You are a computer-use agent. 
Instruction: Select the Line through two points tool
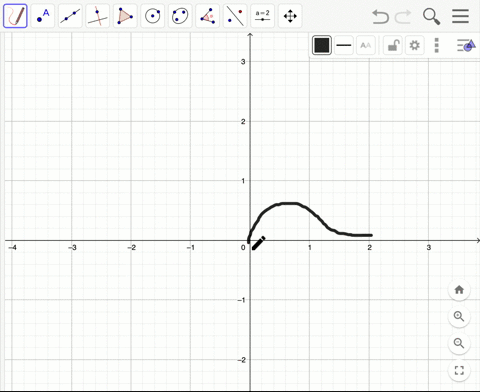pos(70,16)
